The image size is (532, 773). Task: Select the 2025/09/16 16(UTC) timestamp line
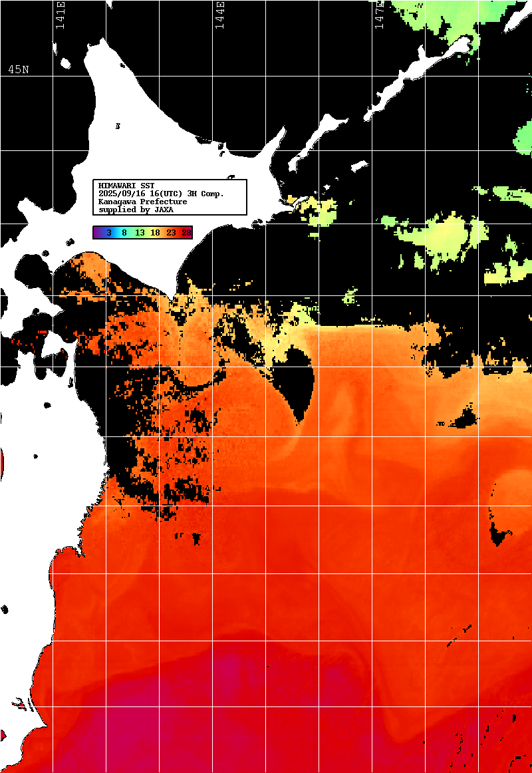pyautogui.click(x=161, y=194)
